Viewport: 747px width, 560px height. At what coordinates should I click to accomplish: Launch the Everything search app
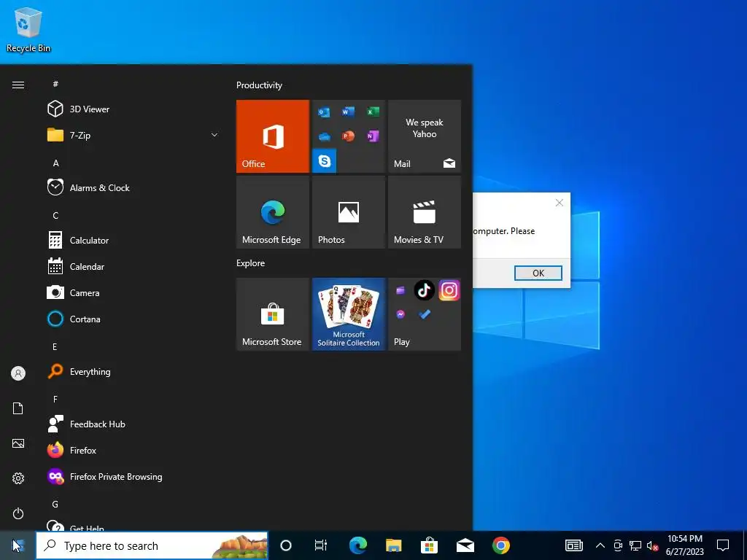click(x=133, y=371)
